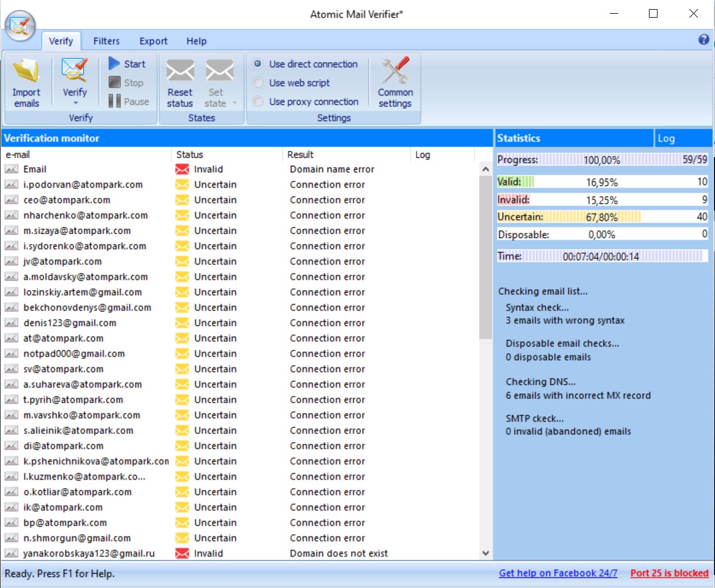This screenshot has height=588, width=715.
Task: Open Get help on Facebook 24/7 link
Action: (558, 573)
